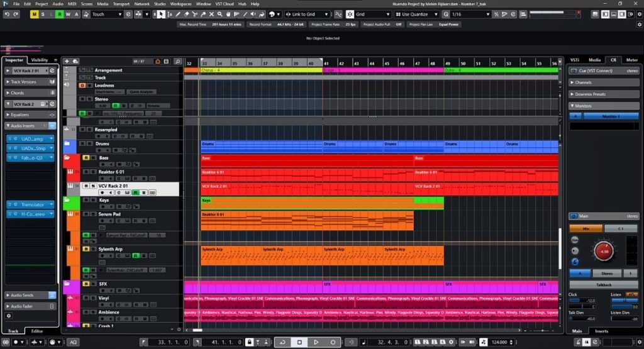Select the Sylenth Arp track

tap(111, 249)
